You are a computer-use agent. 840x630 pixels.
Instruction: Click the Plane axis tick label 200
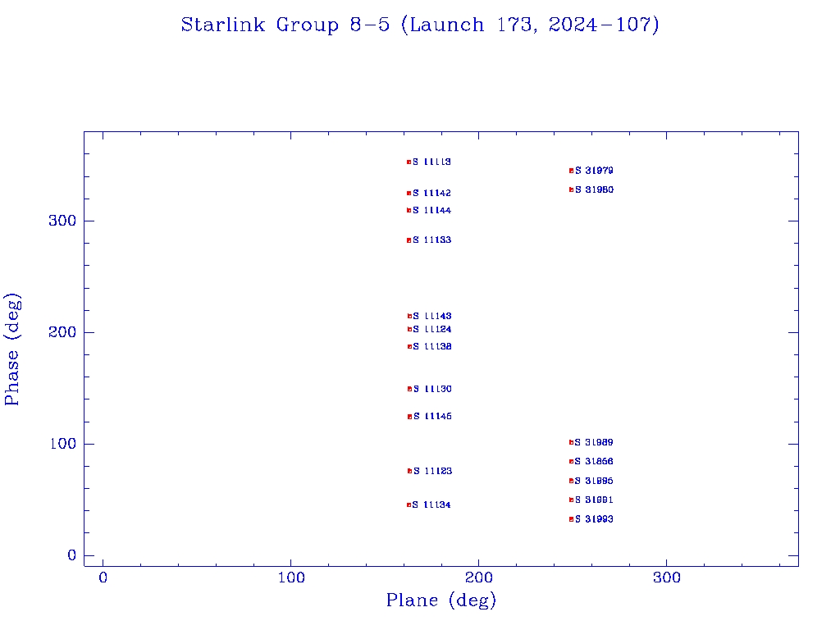479,577
